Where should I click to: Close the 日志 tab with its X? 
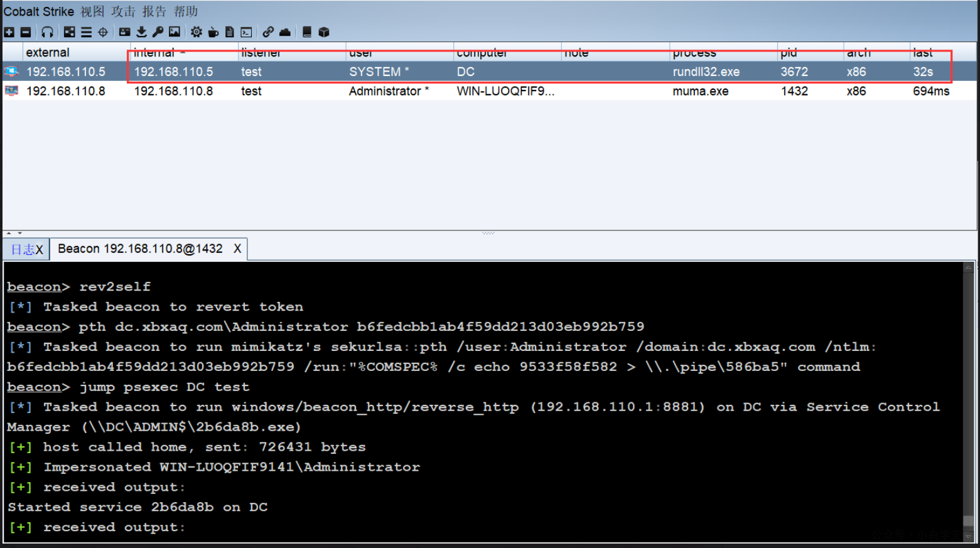tap(40, 249)
